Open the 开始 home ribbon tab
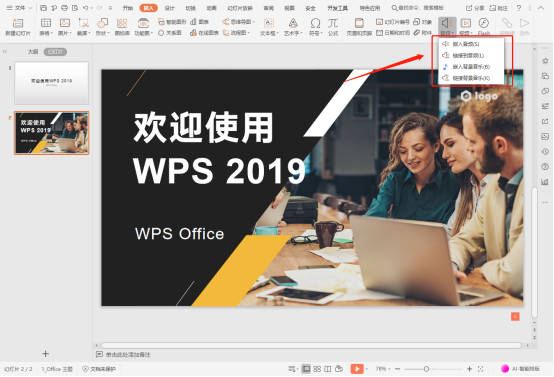The width and height of the screenshot is (554, 377). tap(127, 8)
